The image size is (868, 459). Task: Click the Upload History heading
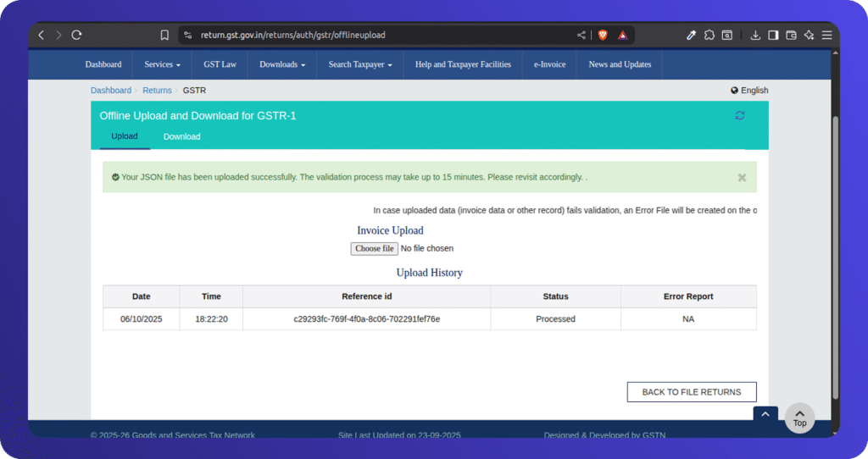point(430,273)
